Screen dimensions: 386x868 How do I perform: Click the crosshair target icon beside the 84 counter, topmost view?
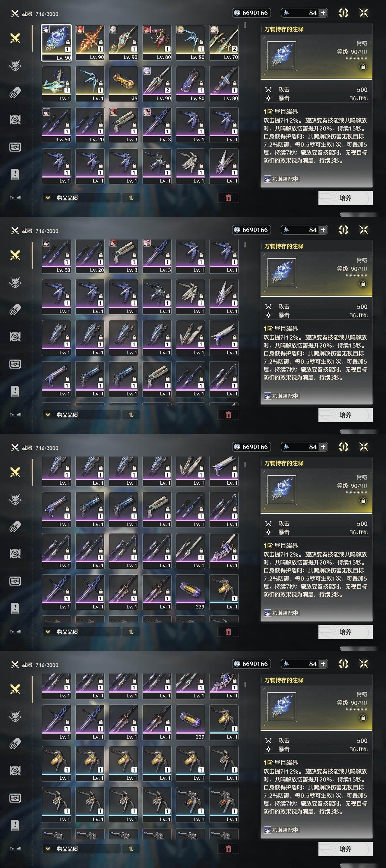tap(343, 13)
